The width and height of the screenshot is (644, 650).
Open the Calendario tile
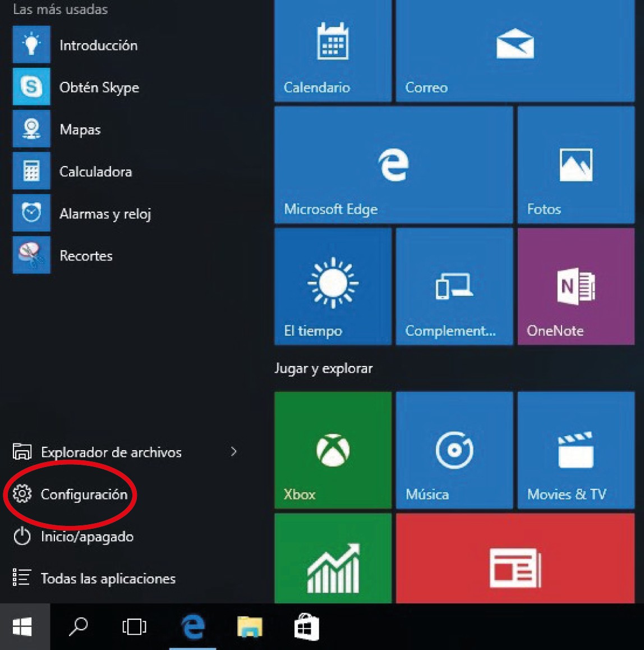[333, 50]
